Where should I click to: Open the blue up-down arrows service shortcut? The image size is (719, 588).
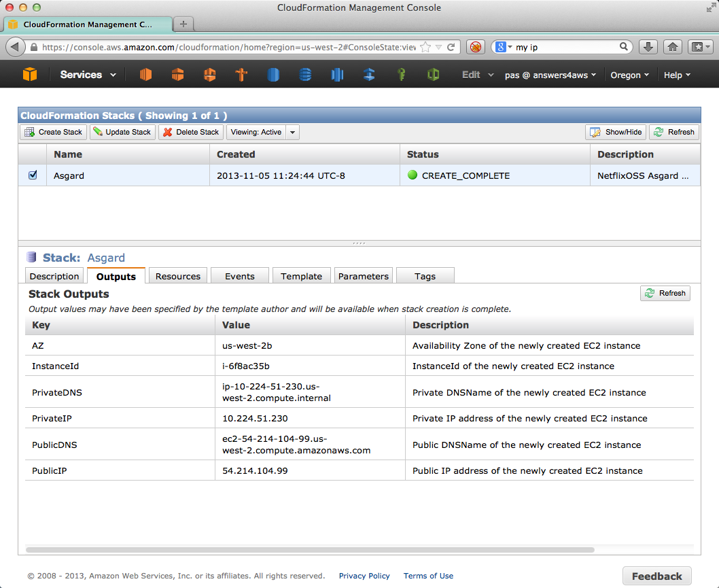pos(369,74)
